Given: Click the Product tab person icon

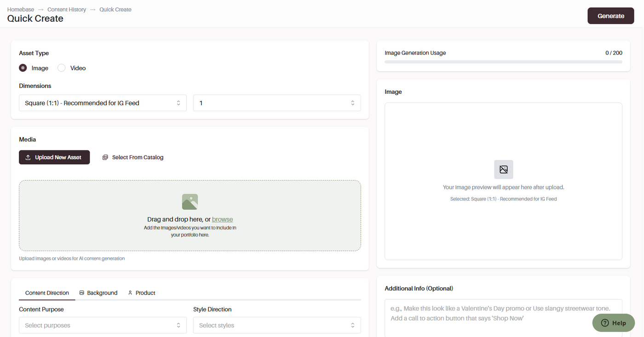Looking at the screenshot, I should coord(130,293).
